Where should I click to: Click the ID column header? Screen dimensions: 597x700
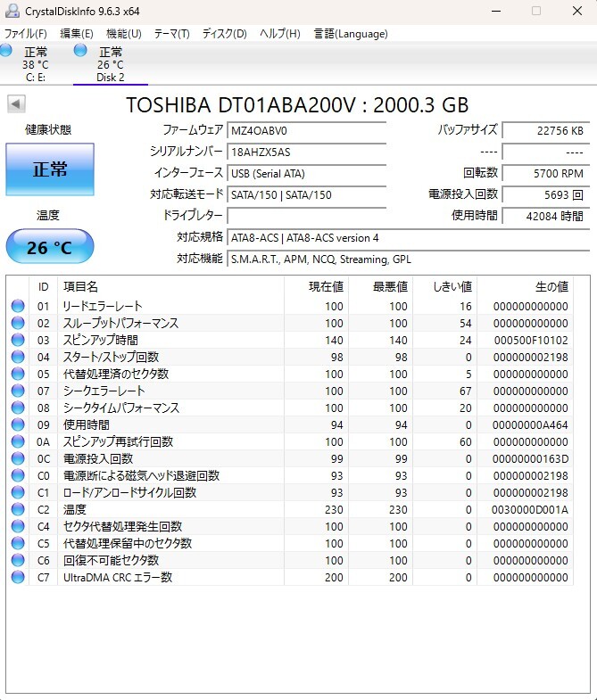click(44, 286)
